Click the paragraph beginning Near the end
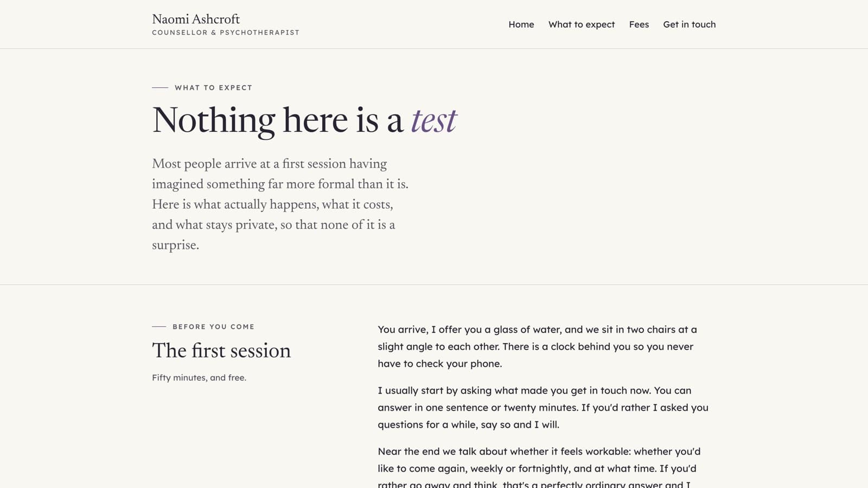Image resolution: width=868 pixels, height=488 pixels. pos(539,468)
